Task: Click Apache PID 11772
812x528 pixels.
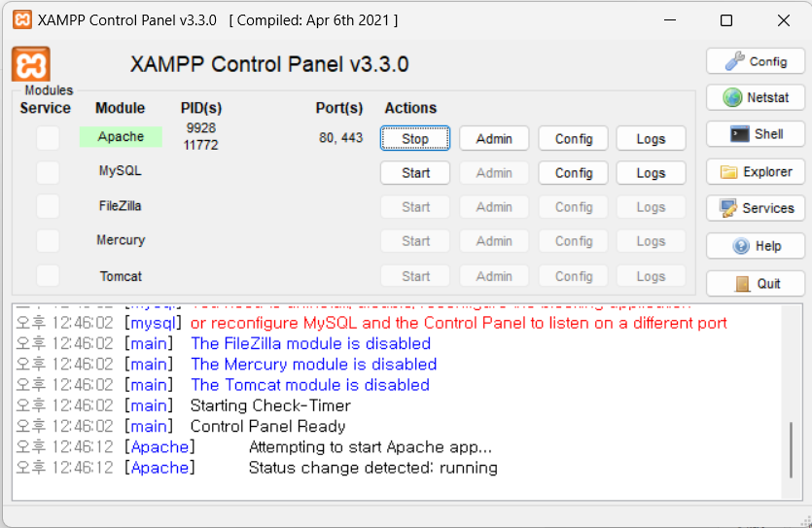Action: click(x=201, y=145)
